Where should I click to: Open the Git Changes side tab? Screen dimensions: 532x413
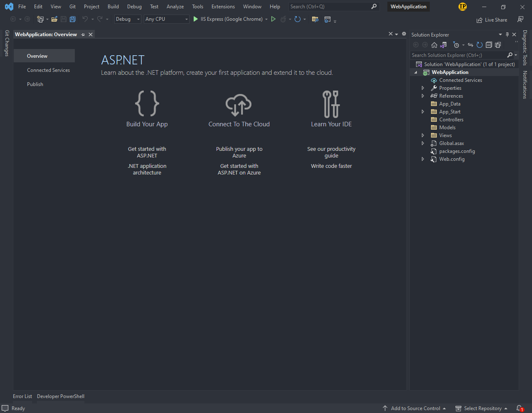[x=7, y=43]
